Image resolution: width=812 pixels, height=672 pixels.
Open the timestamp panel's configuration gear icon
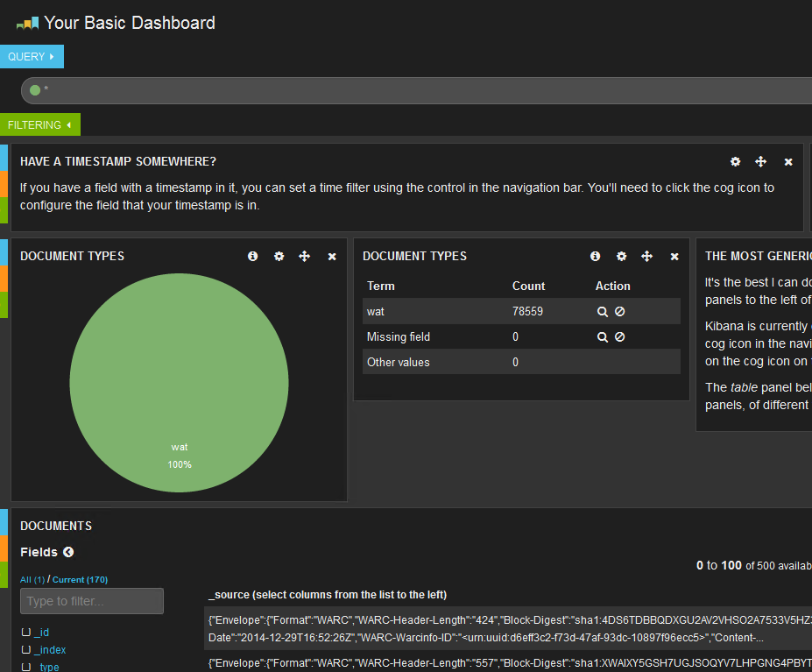(735, 162)
